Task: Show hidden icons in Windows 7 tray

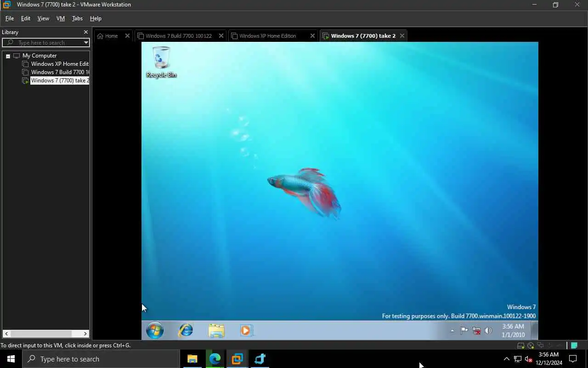Action: pyautogui.click(x=452, y=330)
